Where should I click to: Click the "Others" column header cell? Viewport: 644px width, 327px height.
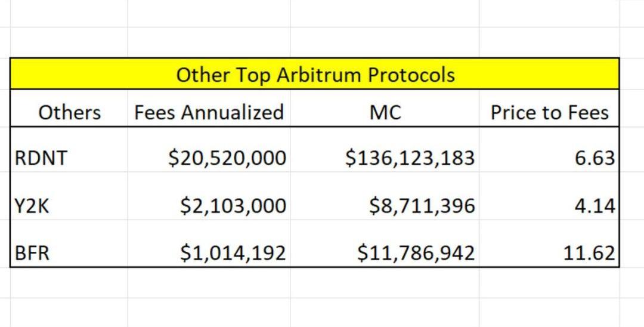[69, 112]
